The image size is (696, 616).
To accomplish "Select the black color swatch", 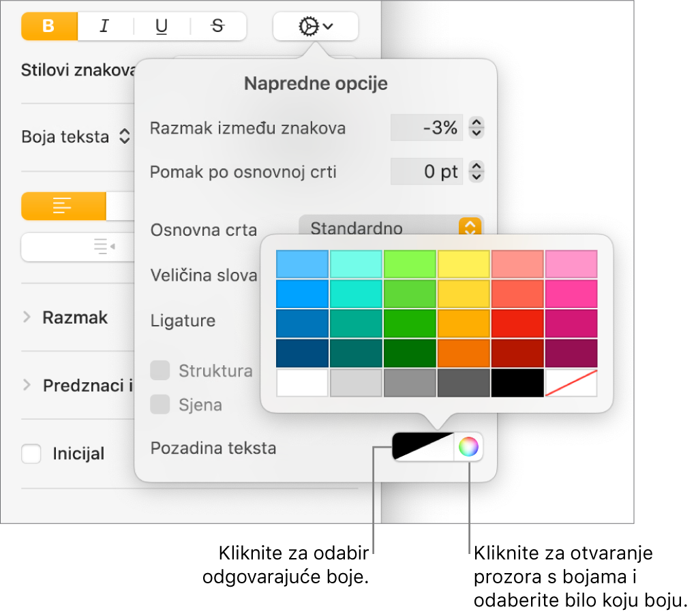I will coord(517,382).
